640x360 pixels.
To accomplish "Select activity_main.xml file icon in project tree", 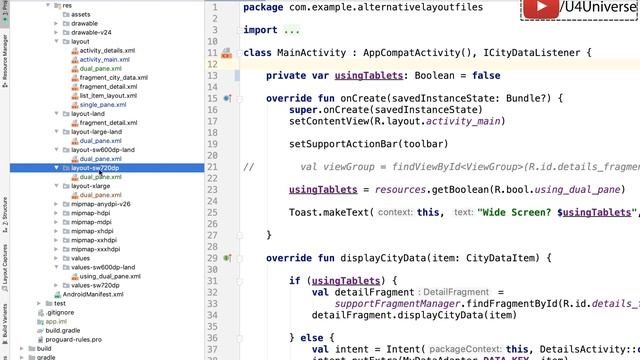I will [75, 60].
